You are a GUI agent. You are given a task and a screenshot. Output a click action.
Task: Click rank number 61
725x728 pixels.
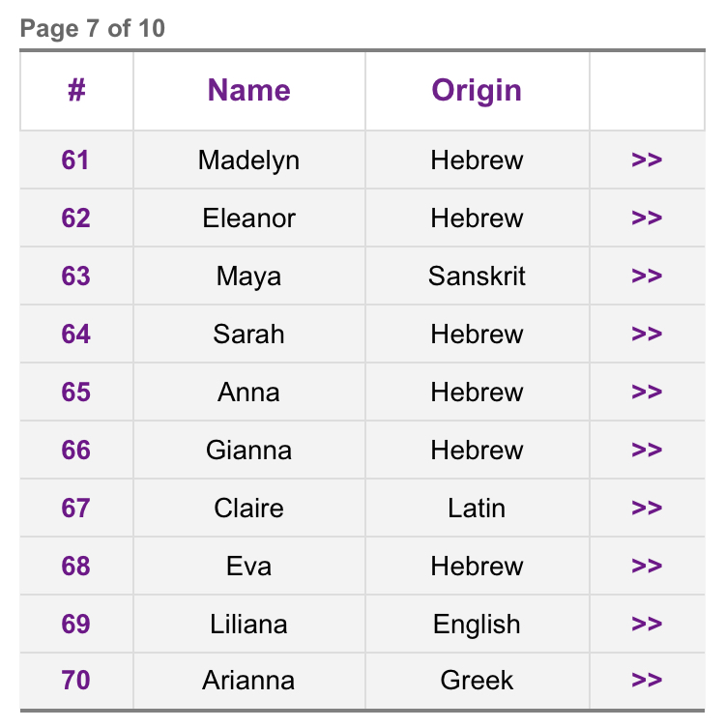(x=75, y=160)
